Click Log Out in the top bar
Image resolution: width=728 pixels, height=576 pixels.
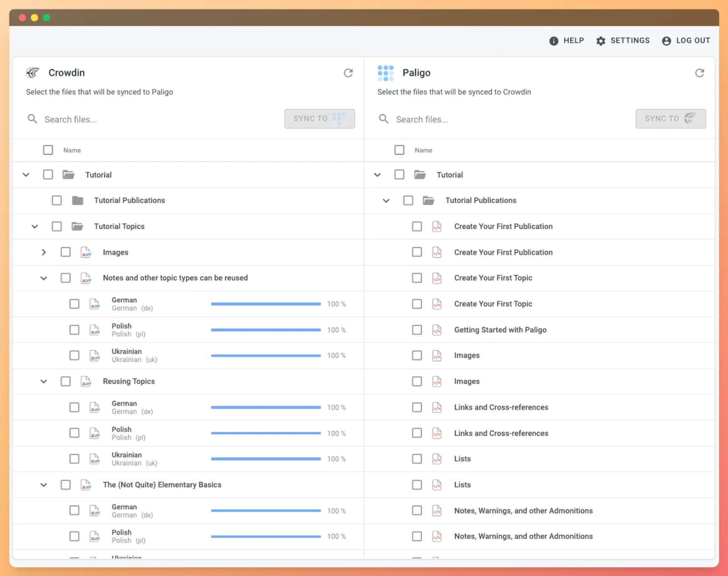click(x=686, y=41)
